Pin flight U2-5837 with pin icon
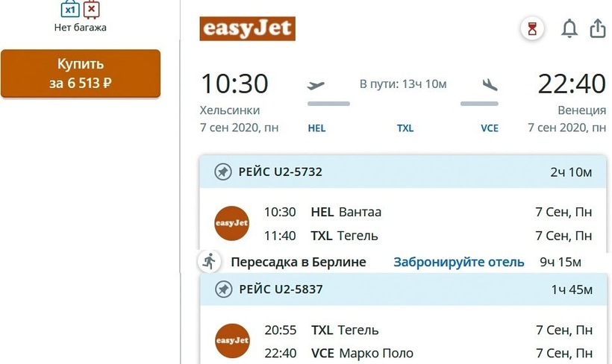Viewport: 612px width, 364px height. click(222, 289)
